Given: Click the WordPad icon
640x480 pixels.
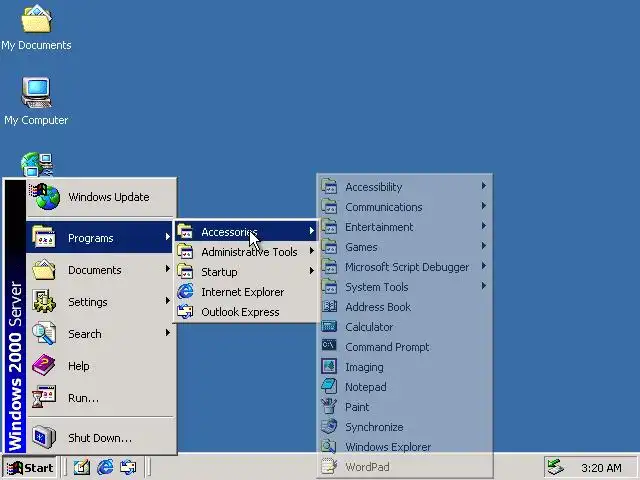Looking at the screenshot, I should click(329, 466).
